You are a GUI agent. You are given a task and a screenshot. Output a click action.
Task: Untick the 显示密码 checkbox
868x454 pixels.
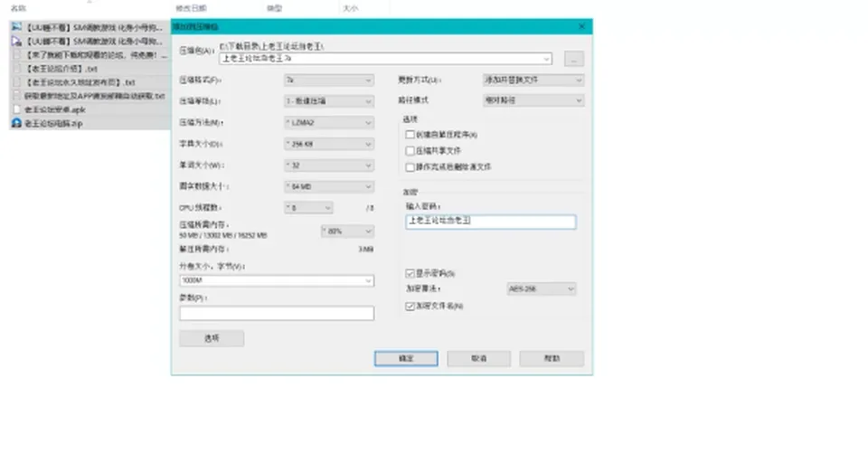410,273
